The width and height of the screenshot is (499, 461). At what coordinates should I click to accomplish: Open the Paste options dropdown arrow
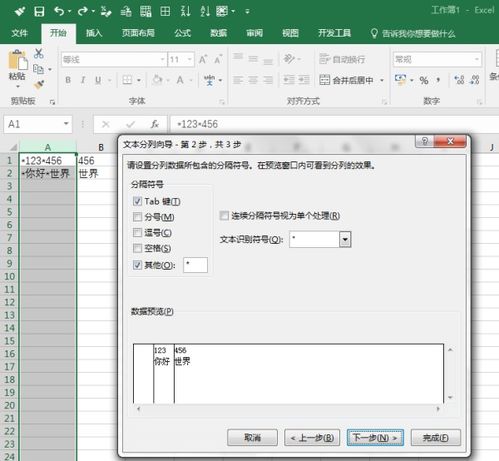17,86
